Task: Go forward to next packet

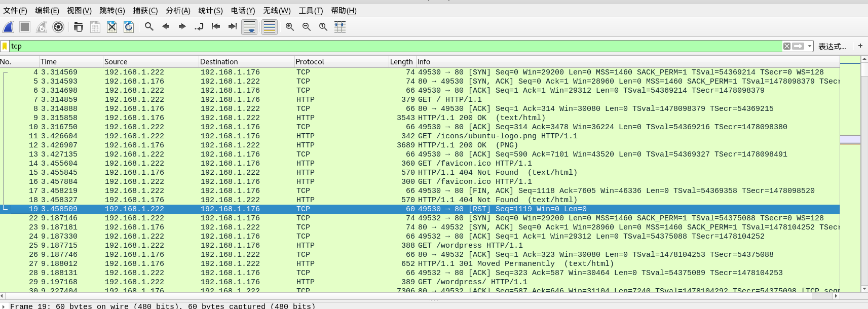Action: (182, 27)
